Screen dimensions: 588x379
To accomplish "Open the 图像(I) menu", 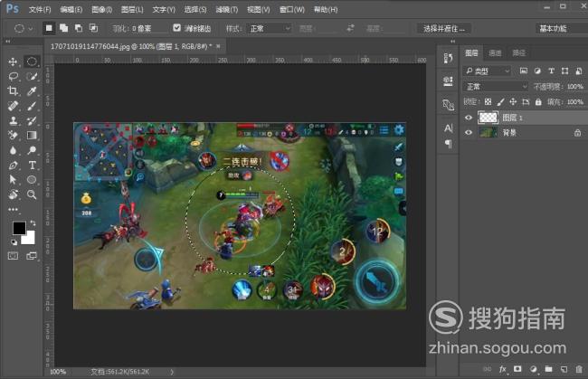I will pyautogui.click(x=101, y=10).
